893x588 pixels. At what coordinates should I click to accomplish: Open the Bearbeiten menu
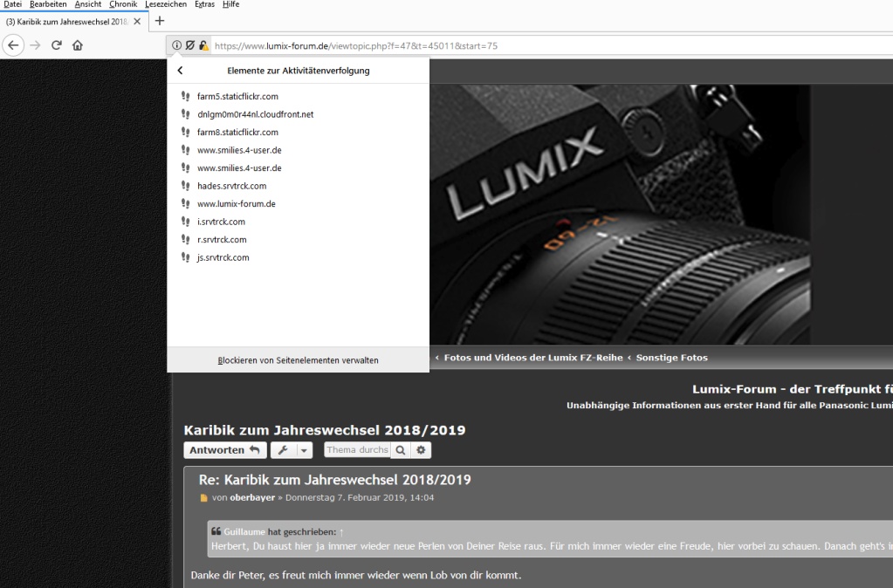tap(48, 4)
